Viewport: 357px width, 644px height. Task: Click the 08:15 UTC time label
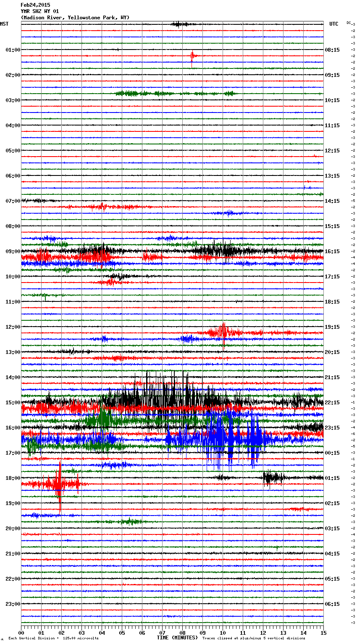(x=332, y=50)
